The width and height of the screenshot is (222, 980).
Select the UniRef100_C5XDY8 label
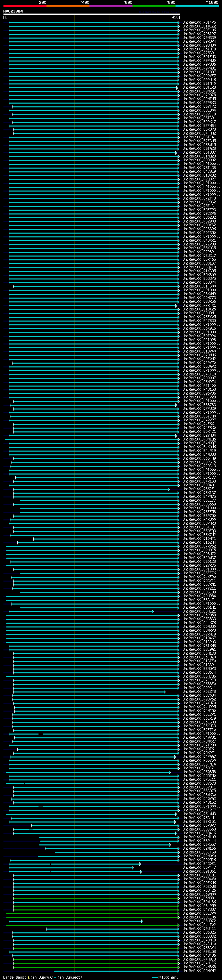[x=199, y=129]
